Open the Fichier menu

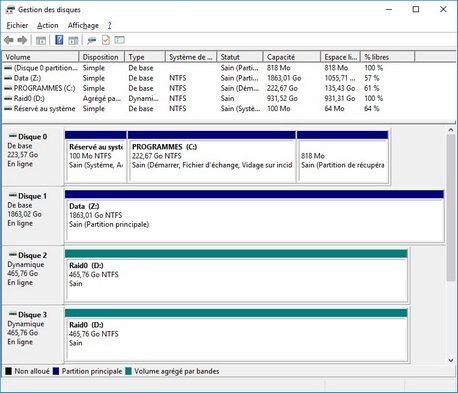pos(17,25)
